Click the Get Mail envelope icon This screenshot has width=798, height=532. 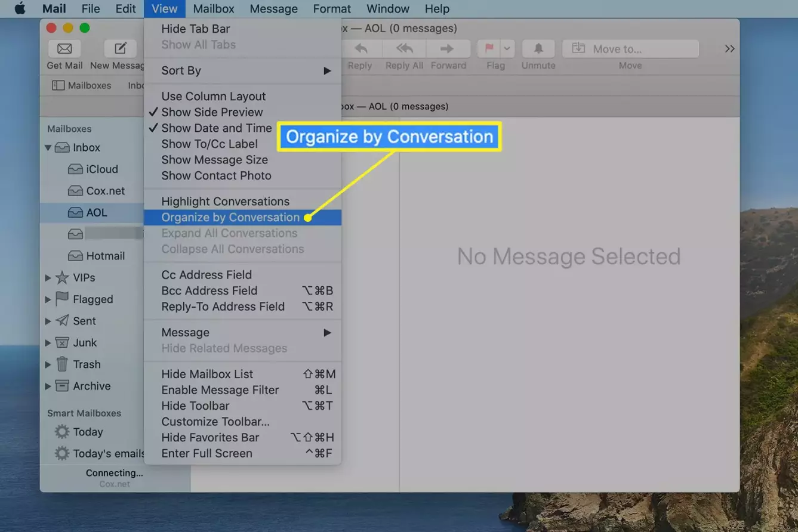pyautogui.click(x=64, y=48)
